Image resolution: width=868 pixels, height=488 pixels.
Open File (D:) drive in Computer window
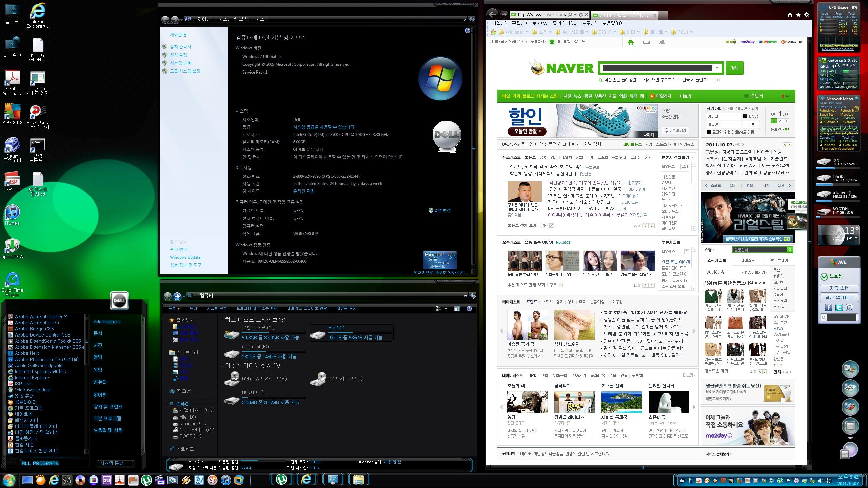pyautogui.click(x=351, y=333)
